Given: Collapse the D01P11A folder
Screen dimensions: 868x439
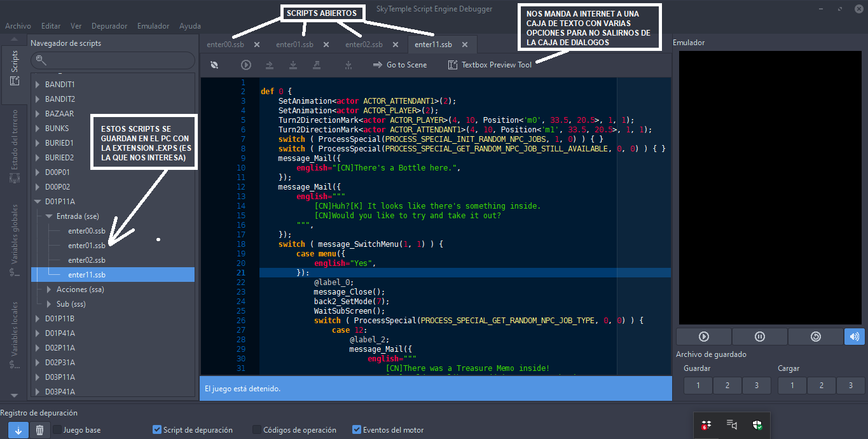Looking at the screenshot, I should point(38,202).
